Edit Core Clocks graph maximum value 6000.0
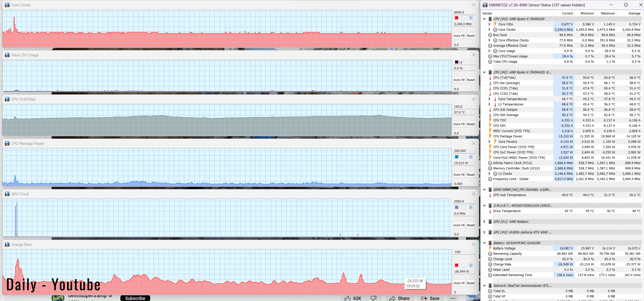The height and width of the screenshot is (301, 644). coord(464,12)
